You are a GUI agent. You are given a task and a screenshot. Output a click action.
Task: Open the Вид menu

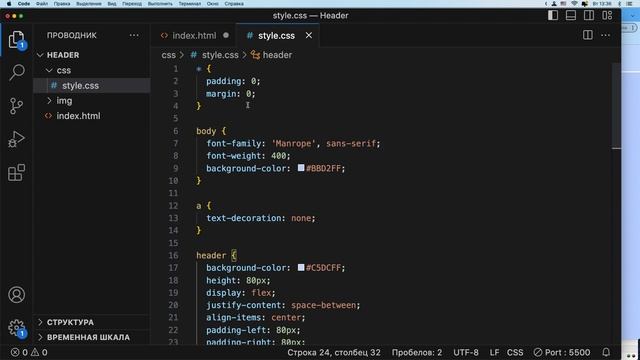112,4
